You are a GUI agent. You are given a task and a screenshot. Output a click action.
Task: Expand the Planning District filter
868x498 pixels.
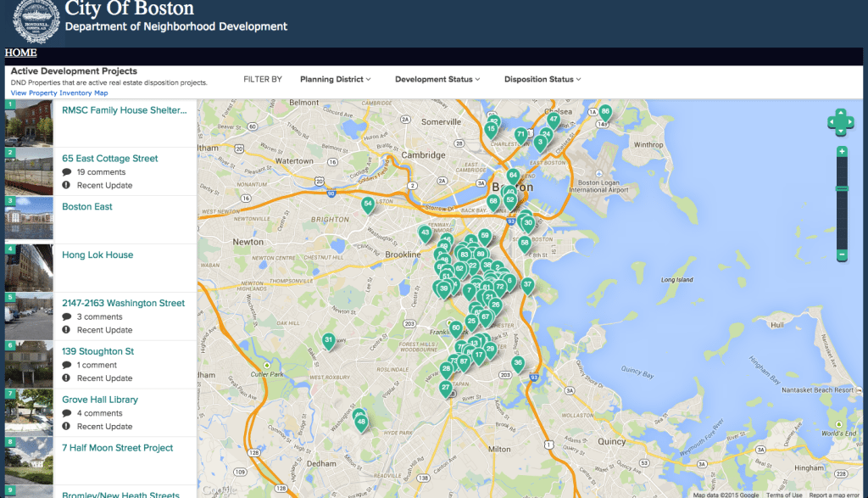[x=336, y=80]
